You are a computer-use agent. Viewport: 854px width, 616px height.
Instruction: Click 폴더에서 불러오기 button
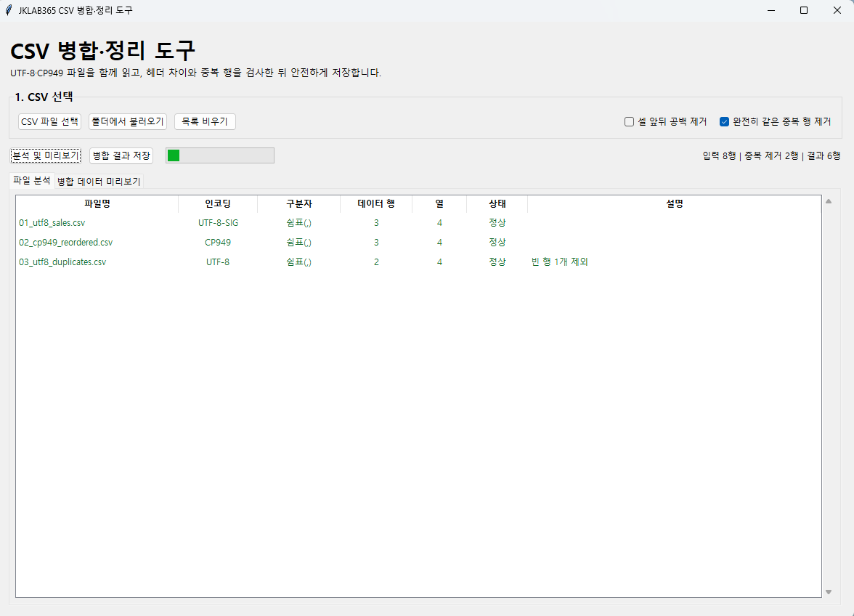128,121
